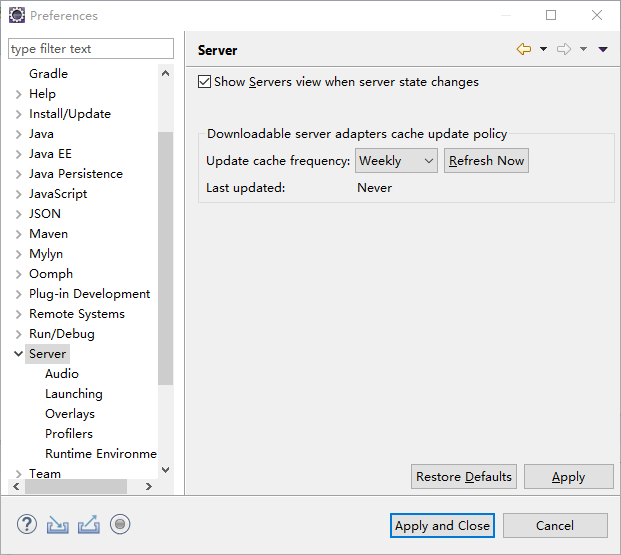Open the preferences page view menu arrow
This screenshot has height=555, width=621.
pos(603,49)
